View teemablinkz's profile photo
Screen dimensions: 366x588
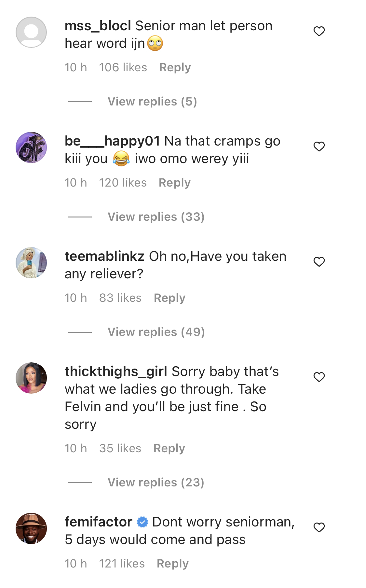pos(31,263)
